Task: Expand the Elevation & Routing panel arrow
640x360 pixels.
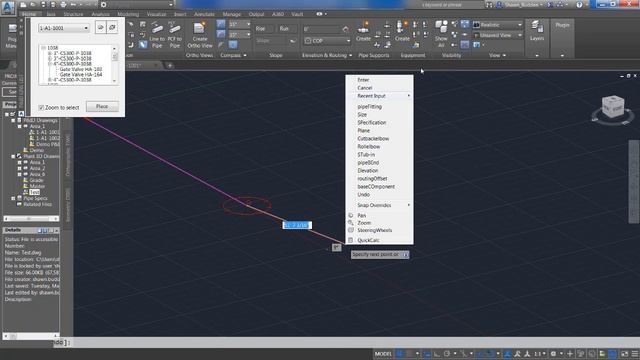Action: (x=350, y=56)
